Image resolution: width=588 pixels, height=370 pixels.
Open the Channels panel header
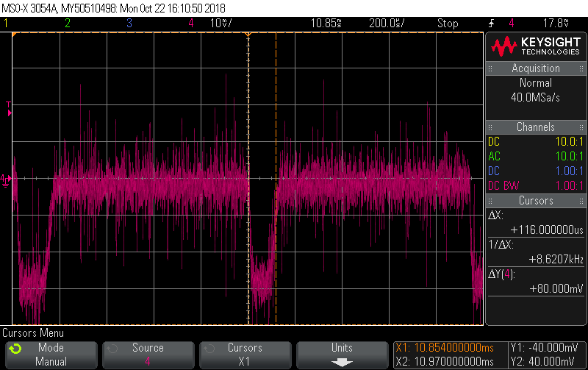pyautogui.click(x=536, y=127)
